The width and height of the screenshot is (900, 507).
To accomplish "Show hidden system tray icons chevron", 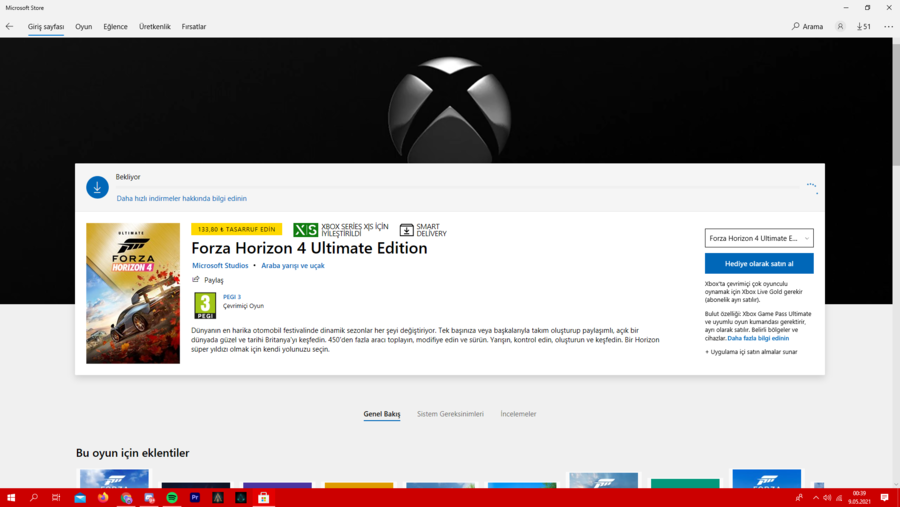I will click(x=816, y=498).
